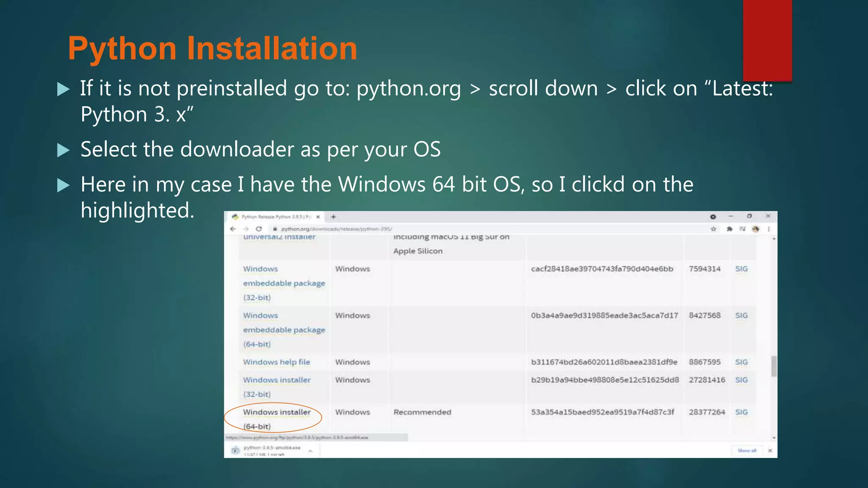Click Windows help file link
868x488 pixels.
click(276, 362)
